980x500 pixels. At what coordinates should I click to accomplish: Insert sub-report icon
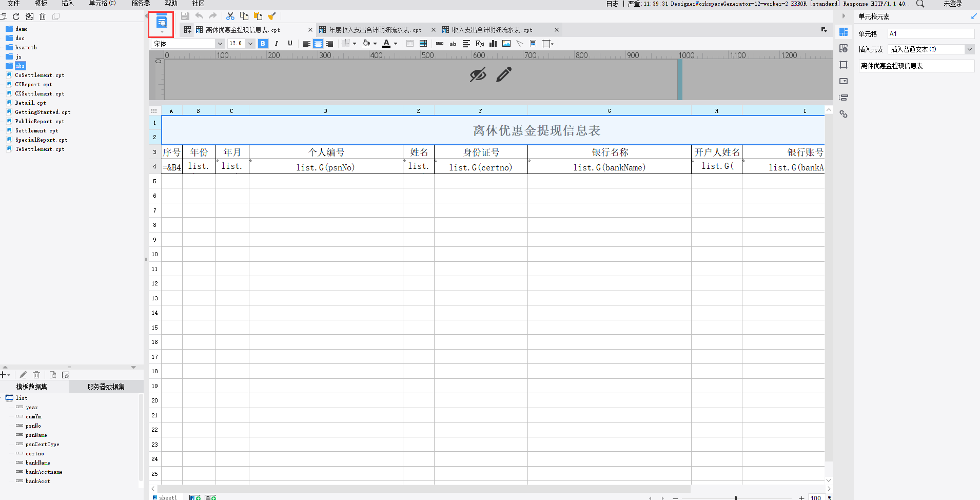533,44
